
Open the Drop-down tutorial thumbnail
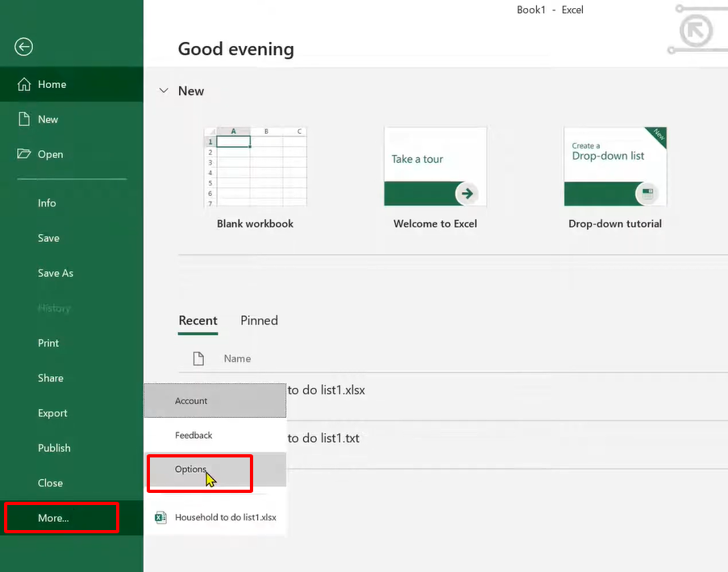(615, 166)
